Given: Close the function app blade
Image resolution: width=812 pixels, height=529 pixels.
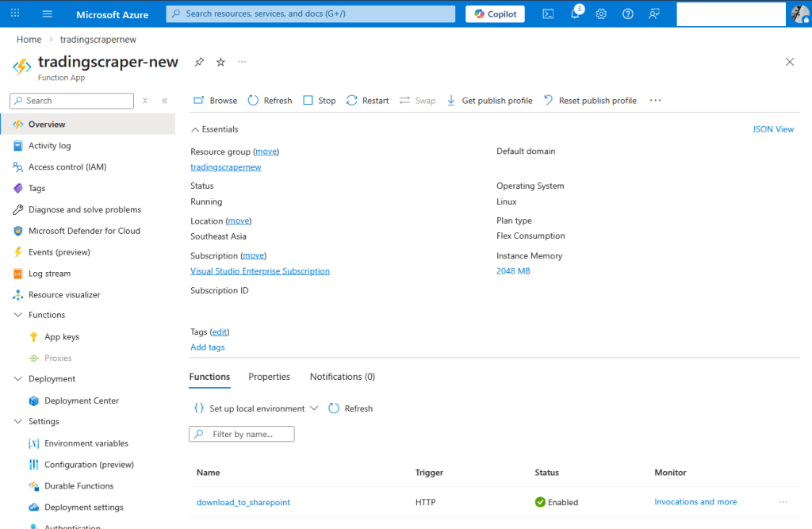Looking at the screenshot, I should point(790,62).
